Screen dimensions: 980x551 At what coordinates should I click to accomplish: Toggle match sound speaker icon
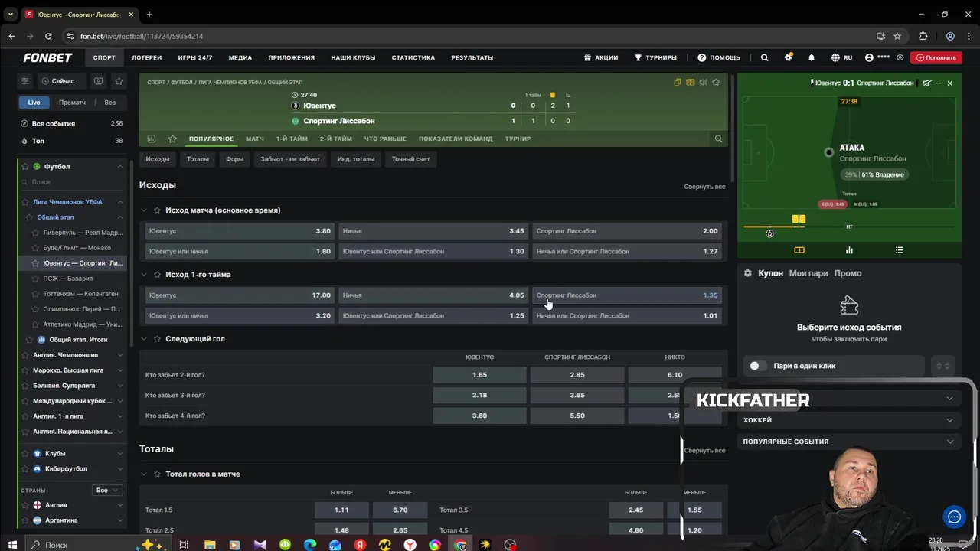(x=703, y=82)
